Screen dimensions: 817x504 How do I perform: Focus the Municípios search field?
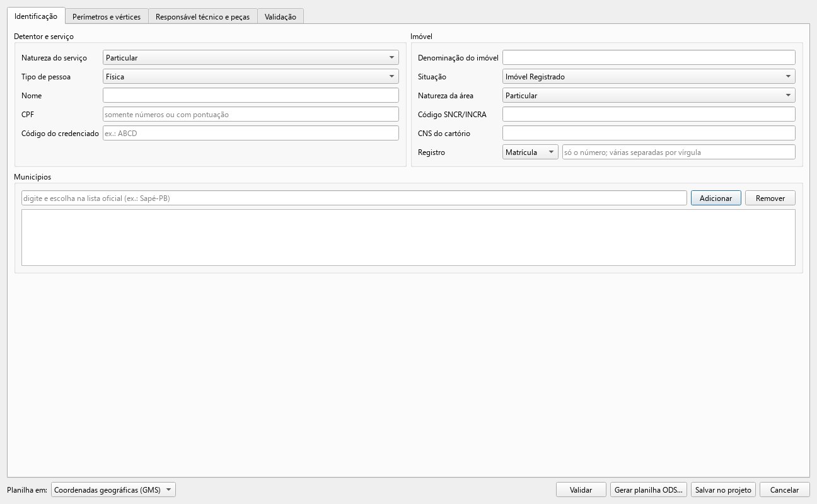tap(354, 198)
